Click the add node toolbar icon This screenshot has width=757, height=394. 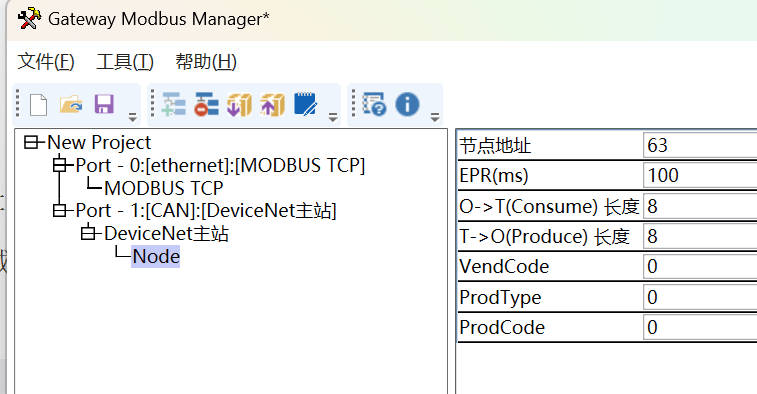174,104
